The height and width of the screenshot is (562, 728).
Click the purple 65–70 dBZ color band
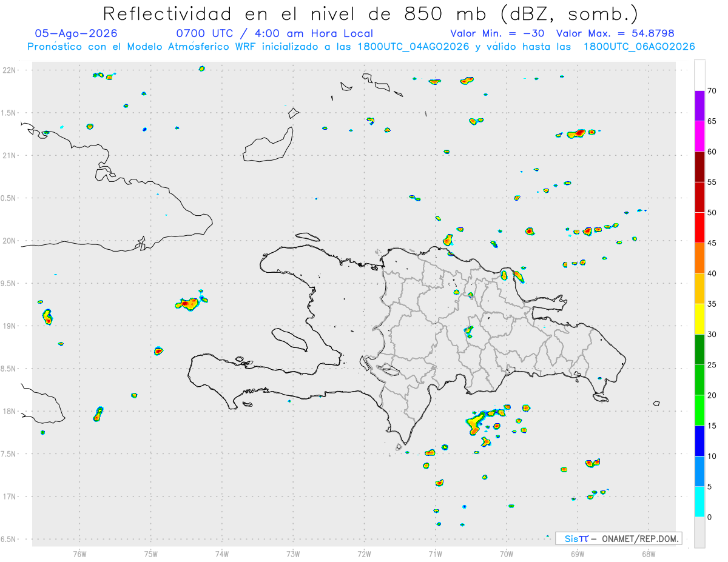coord(699,106)
